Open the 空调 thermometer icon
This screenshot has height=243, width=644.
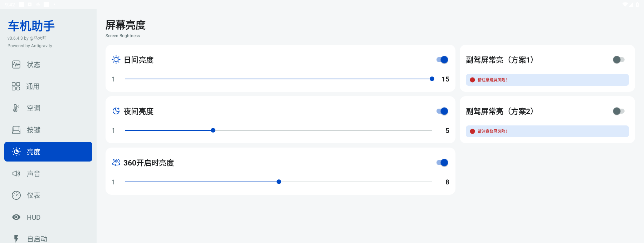pyautogui.click(x=16, y=108)
